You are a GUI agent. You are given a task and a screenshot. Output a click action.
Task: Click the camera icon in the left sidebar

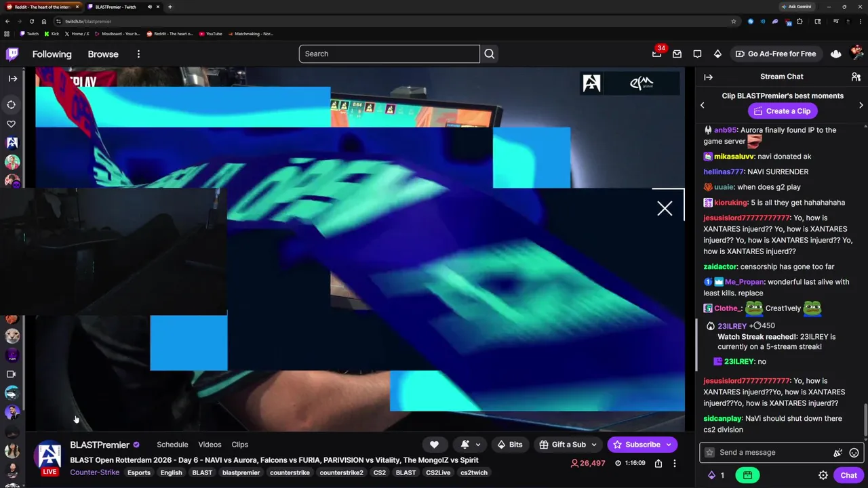12,374
